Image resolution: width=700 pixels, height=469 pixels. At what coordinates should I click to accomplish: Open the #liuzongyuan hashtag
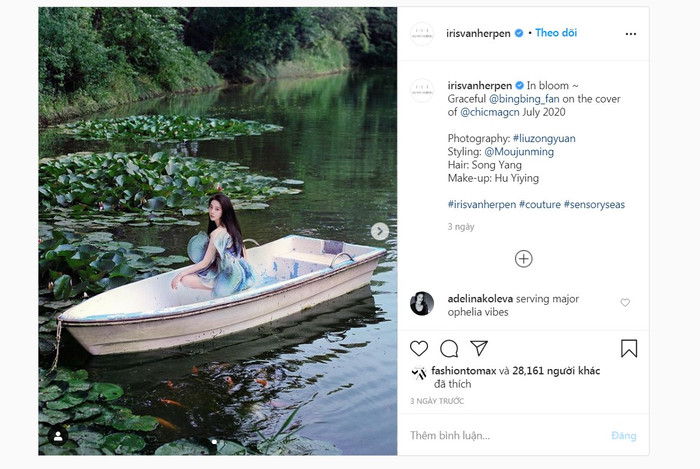[x=544, y=138]
